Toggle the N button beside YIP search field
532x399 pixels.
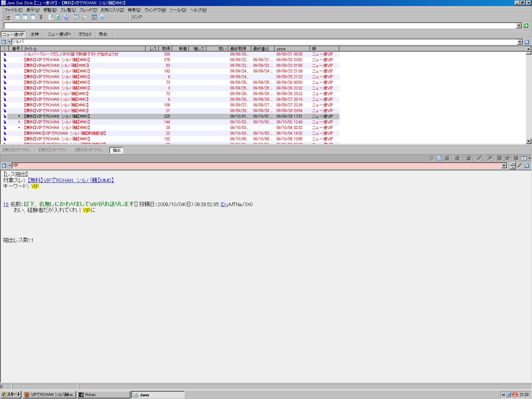coord(4,166)
